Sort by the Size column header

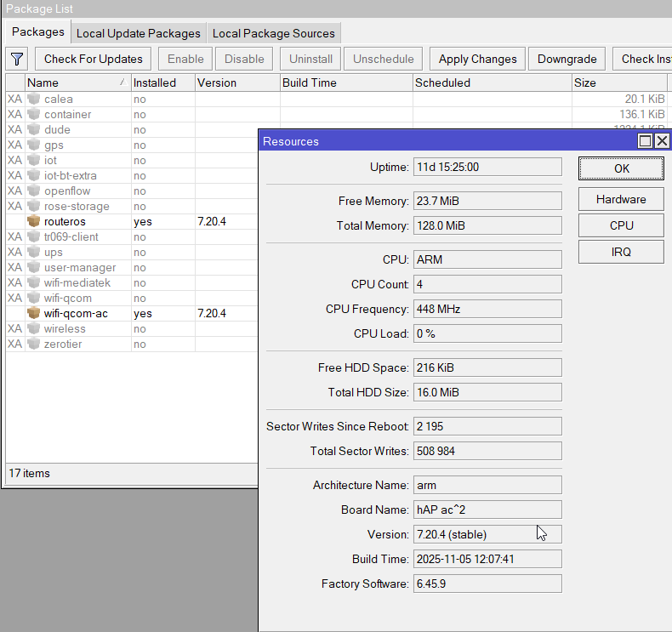[x=620, y=83]
